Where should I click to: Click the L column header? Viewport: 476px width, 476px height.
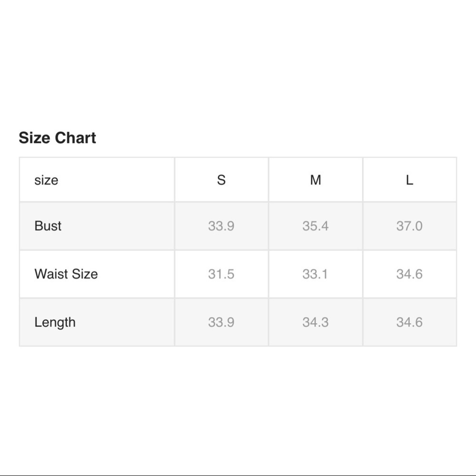tap(409, 180)
